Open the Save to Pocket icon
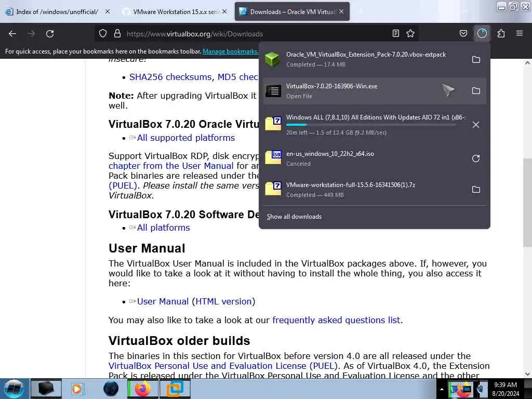 [x=463, y=34]
